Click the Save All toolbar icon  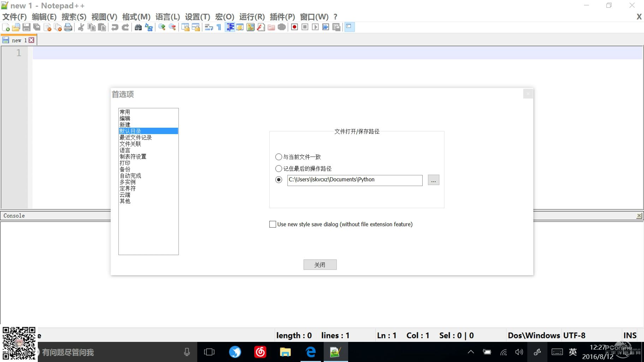click(36, 27)
